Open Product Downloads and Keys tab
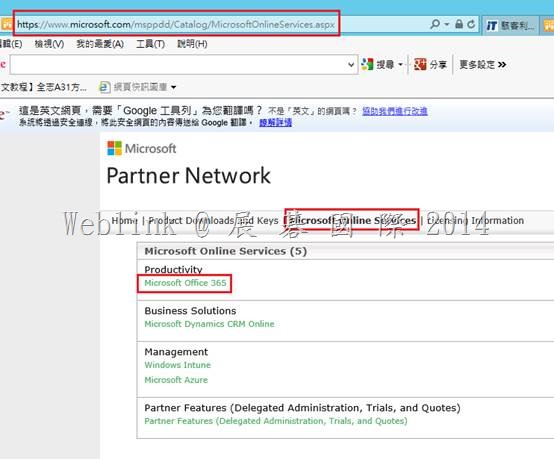 (x=213, y=220)
